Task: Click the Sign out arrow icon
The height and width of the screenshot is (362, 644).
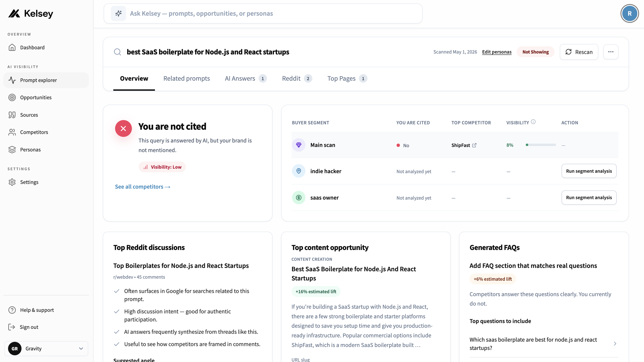Action: 11,327
